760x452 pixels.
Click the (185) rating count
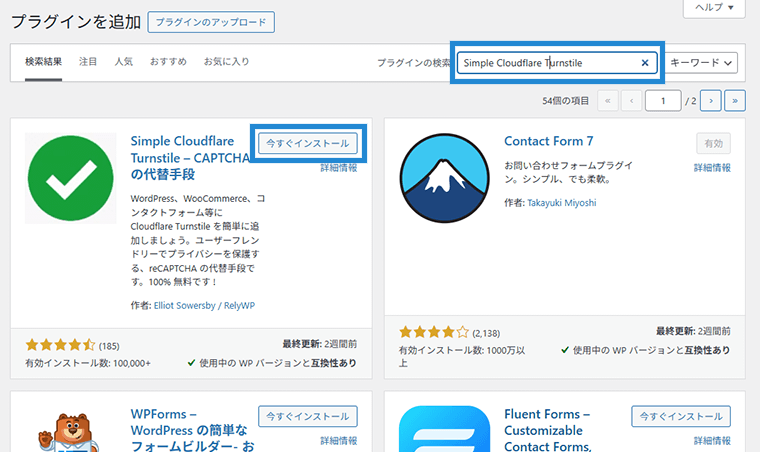pos(109,346)
